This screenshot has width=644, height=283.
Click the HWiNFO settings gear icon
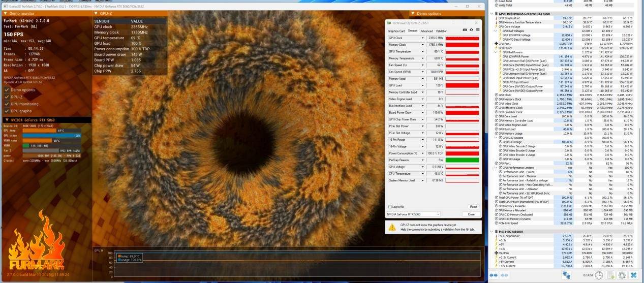(x=621, y=275)
